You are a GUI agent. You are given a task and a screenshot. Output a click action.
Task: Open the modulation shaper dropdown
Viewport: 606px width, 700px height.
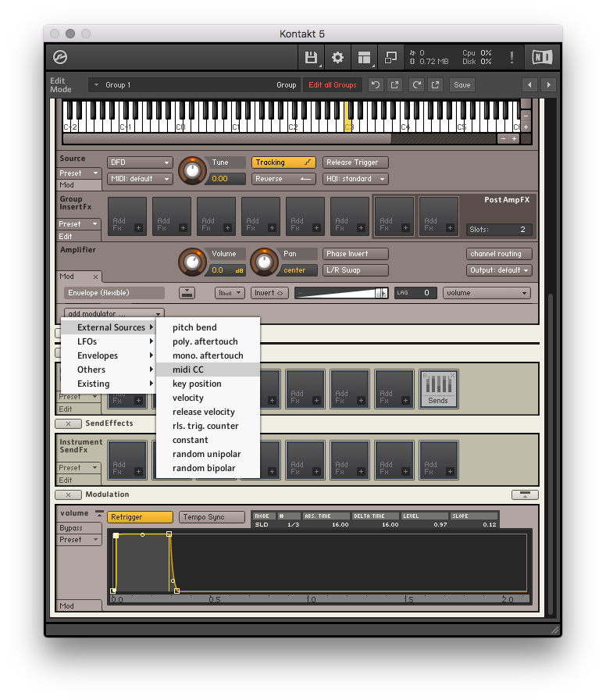pos(230,293)
